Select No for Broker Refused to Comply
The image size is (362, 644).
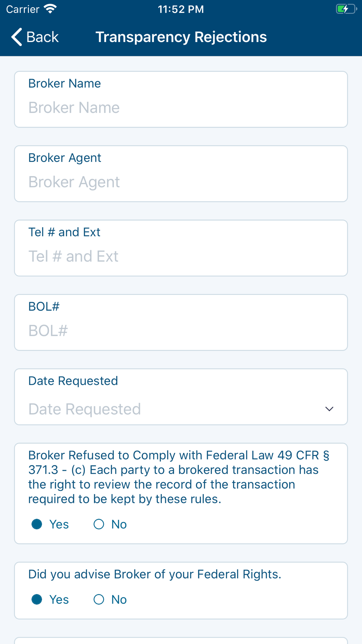(99, 524)
